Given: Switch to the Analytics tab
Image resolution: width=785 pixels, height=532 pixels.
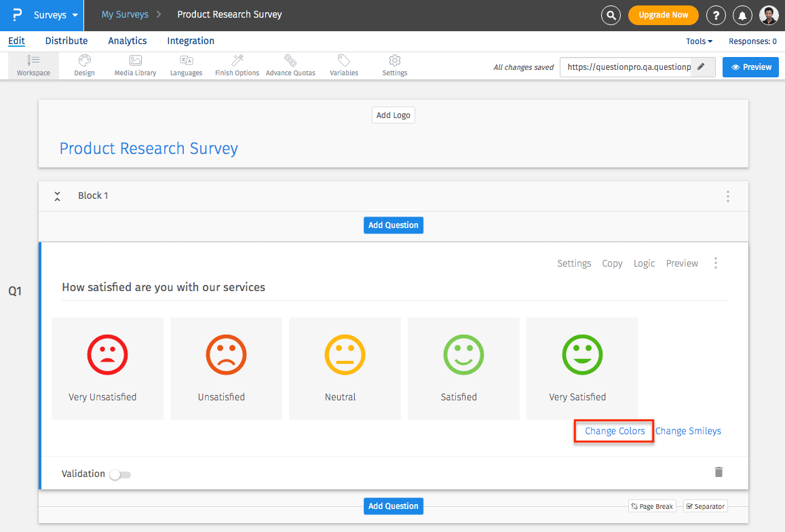Looking at the screenshot, I should pyautogui.click(x=127, y=41).
